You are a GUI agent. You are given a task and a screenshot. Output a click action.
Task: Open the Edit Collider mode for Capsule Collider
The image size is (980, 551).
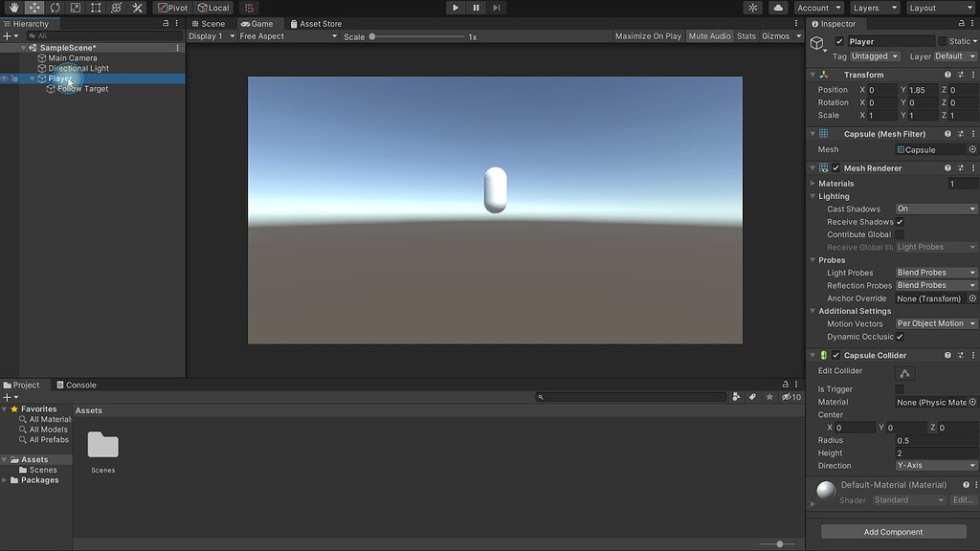coord(904,373)
